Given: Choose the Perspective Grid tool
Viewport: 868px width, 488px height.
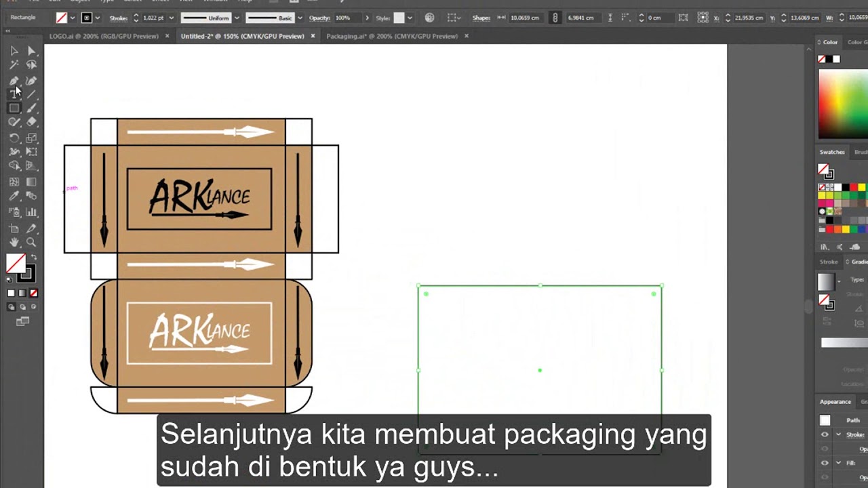Looking at the screenshot, I should pyautogui.click(x=31, y=165).
